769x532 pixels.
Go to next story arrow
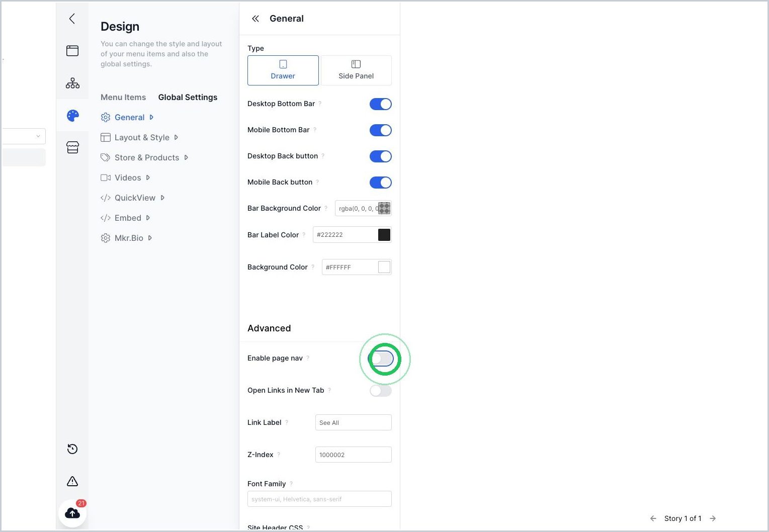coord(713,518)
